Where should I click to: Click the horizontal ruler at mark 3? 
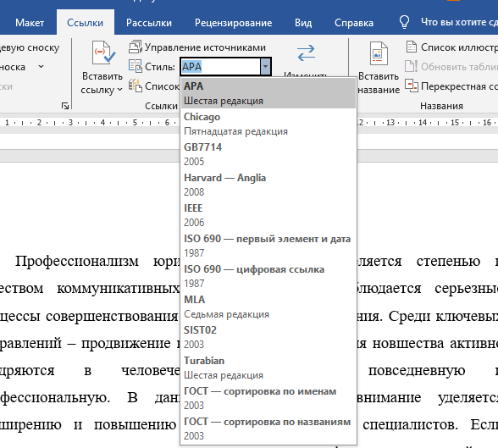pos(70,122)
